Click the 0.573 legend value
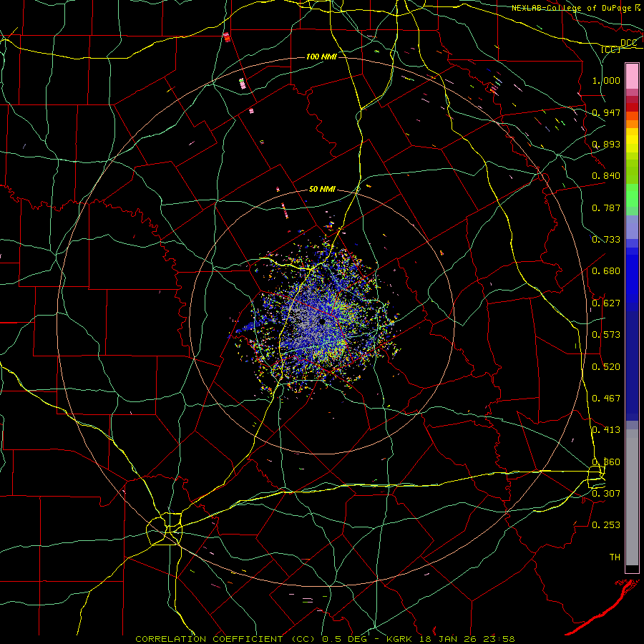Viewport: 644px width, 644px height. pyautogui.click(x=606, y=335)
